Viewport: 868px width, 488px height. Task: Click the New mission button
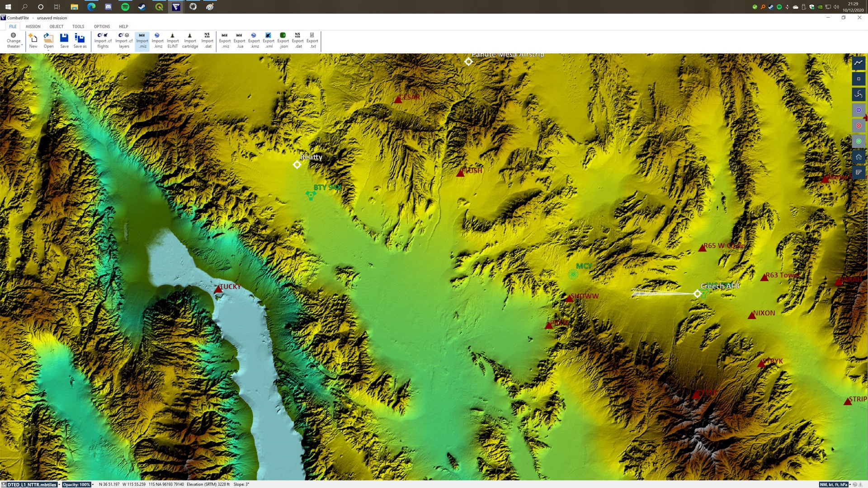click(x=33, y=40)
